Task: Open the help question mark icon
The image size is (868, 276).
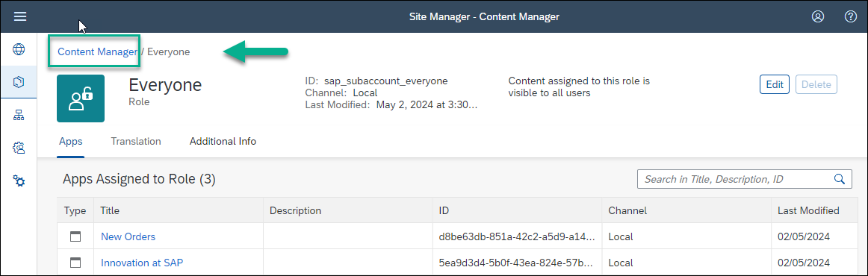Action: point(851,16)
